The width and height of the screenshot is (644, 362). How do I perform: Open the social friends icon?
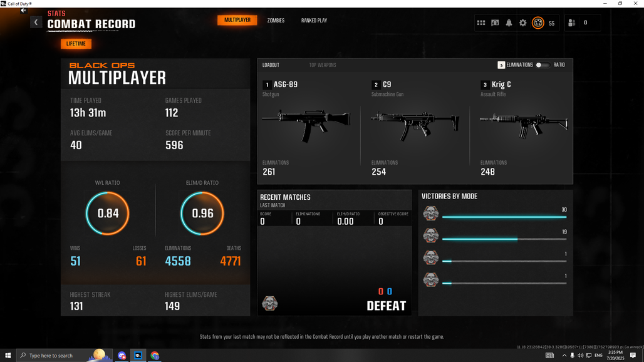click(572, 23)
